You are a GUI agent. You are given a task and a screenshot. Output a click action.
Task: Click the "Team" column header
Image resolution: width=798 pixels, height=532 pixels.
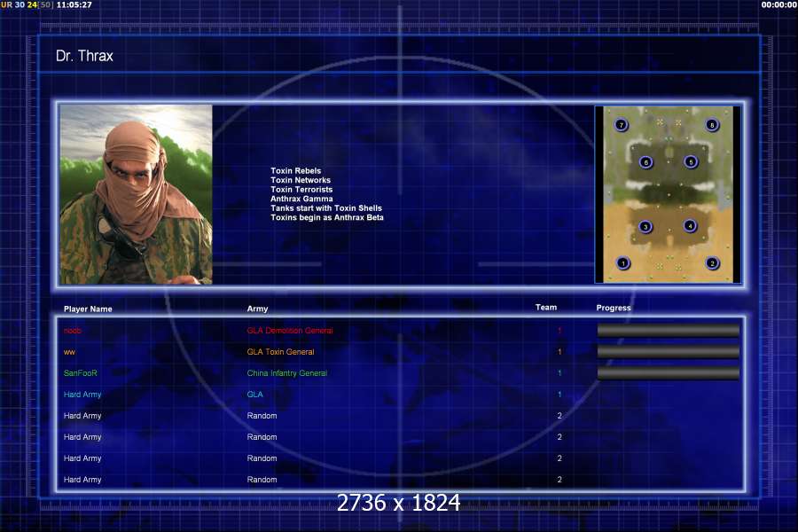click(546, 308)
